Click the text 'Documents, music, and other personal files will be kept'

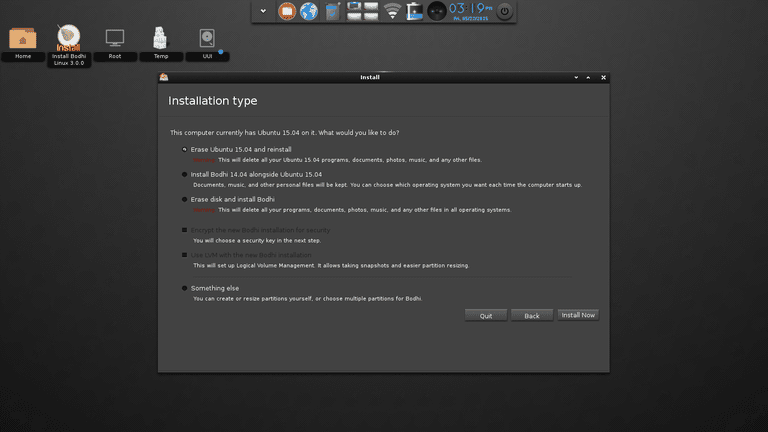point(270,185)
